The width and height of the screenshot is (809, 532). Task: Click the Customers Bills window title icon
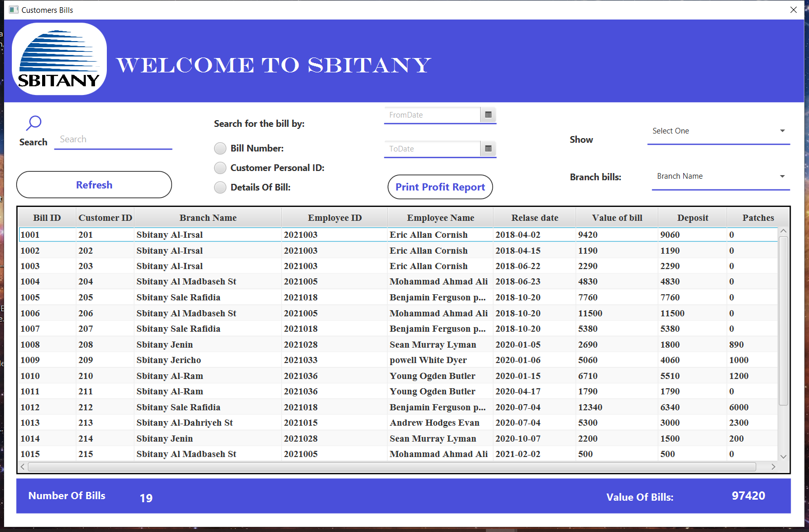point(13,10)
